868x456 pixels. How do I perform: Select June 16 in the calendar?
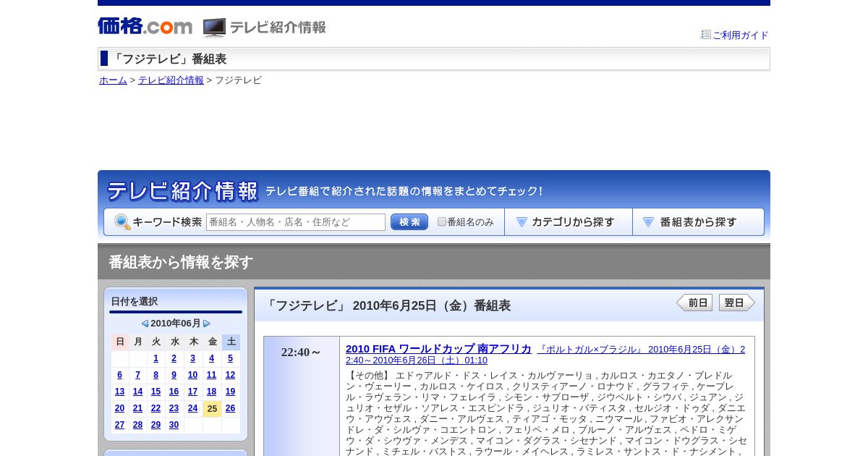[x=174, y=392]
